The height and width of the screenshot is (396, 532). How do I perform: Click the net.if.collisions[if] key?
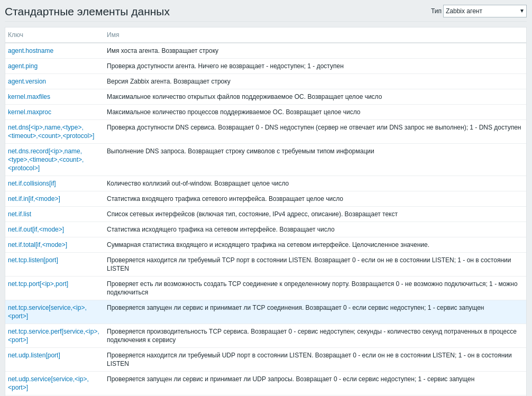click(x=32, y=183)
